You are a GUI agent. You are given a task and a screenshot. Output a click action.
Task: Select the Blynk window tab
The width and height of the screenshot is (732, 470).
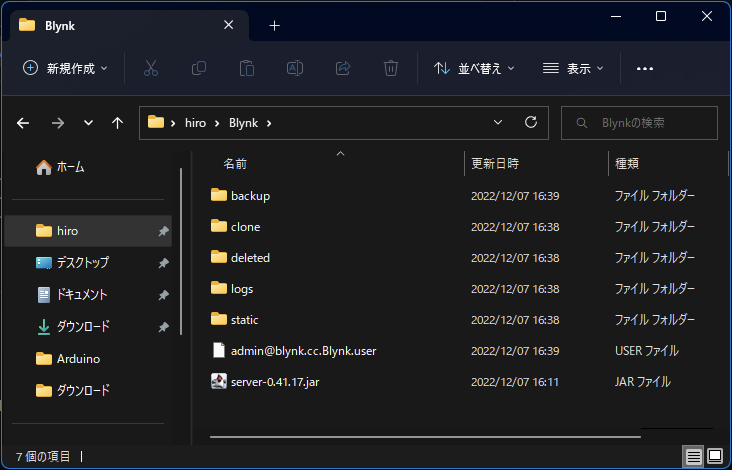pos(129,26)
